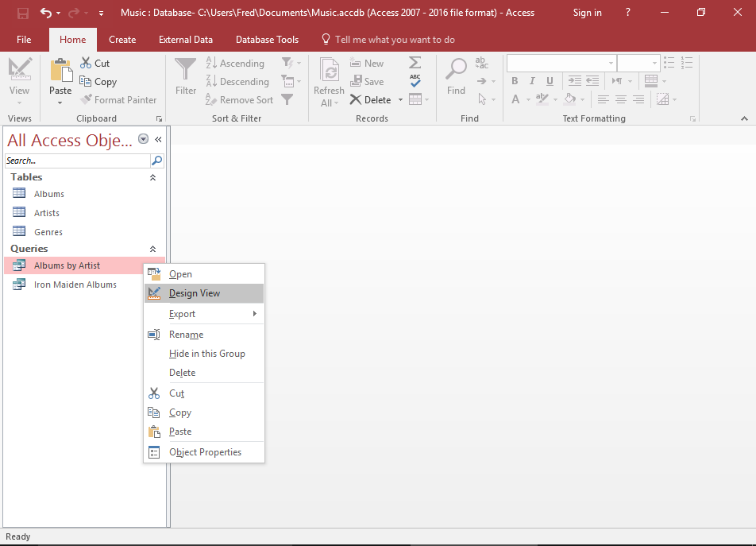Choose Design View in context menu
The height and width of the screenshot is (546, 756).
(x=204, y=293)
